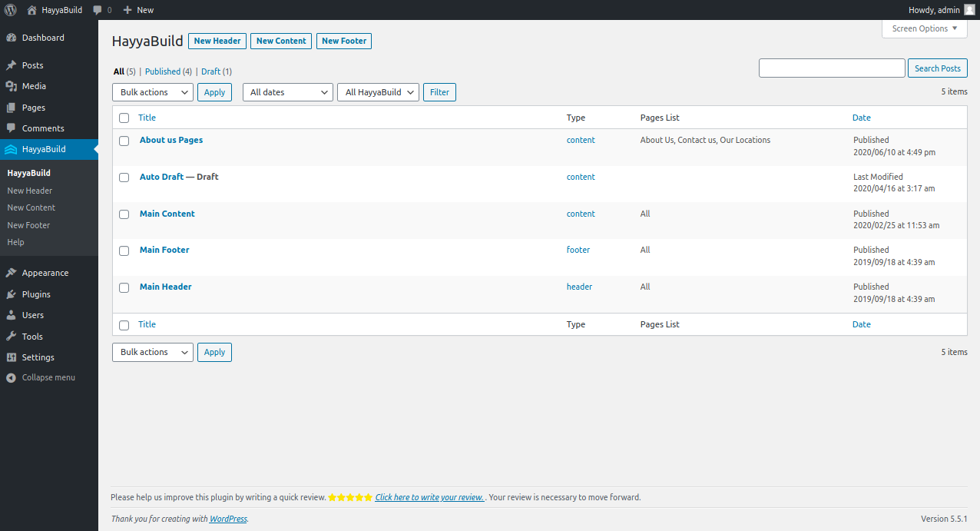Click the Filter button
980x531 pixels.
pos(439,92)
